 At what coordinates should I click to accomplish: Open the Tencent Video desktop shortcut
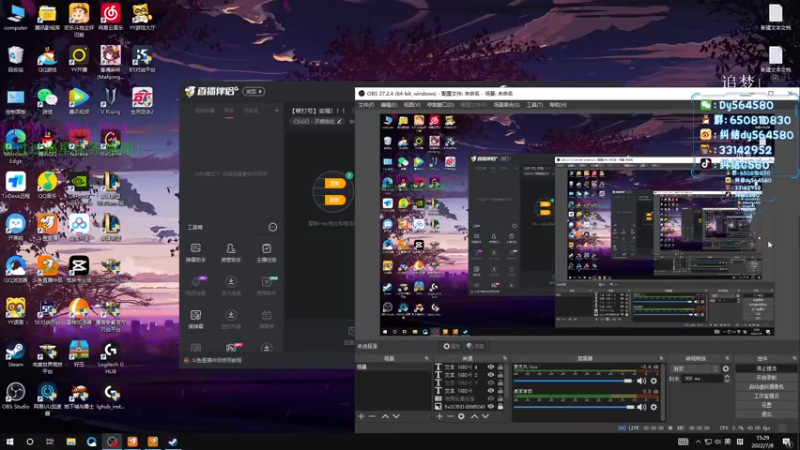point(79,101)
